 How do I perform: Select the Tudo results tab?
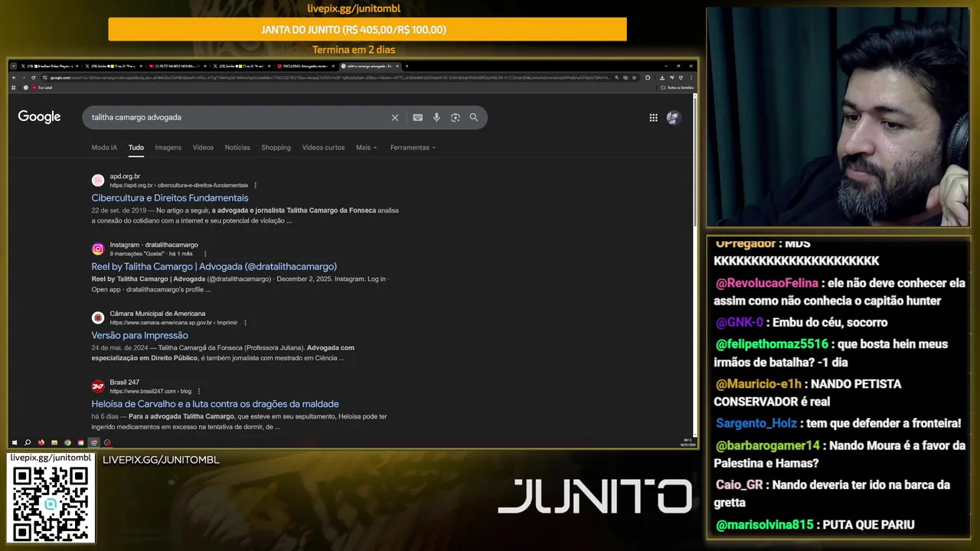click(x=136, y=147)
